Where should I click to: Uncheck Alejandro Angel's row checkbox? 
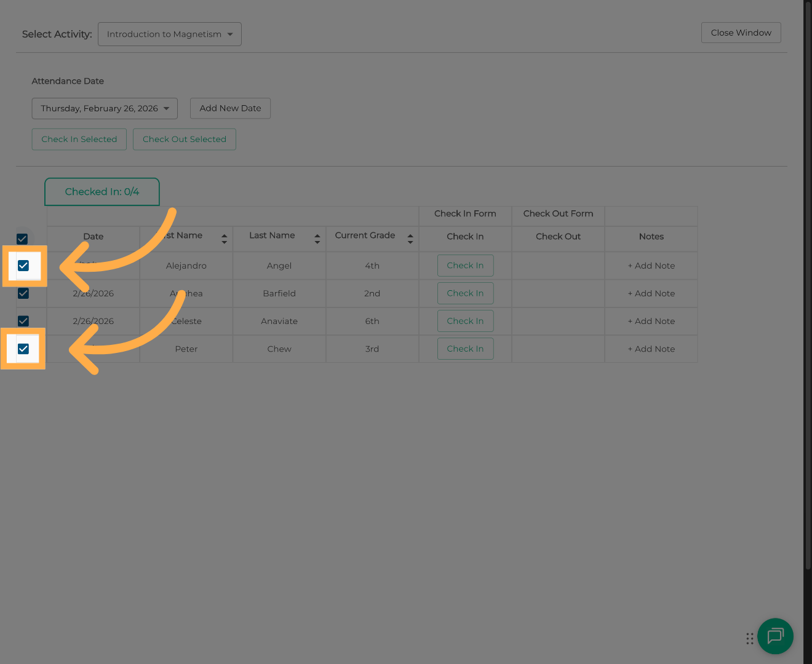coord(23,266)
